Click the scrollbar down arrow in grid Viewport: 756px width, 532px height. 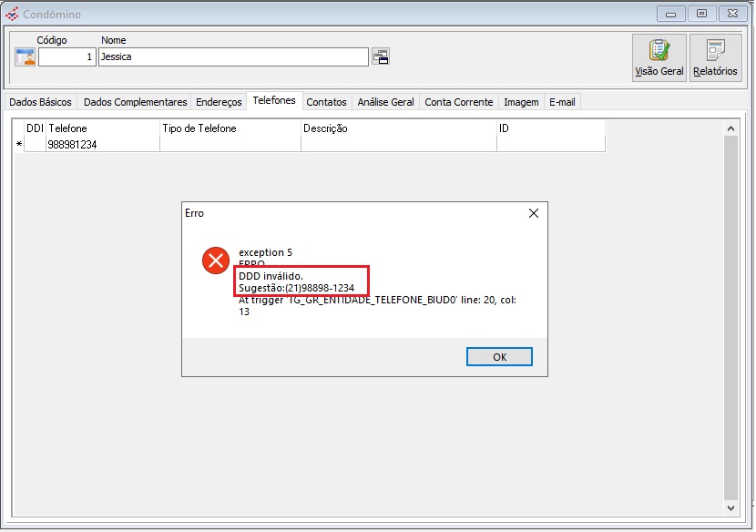[730, 506]
